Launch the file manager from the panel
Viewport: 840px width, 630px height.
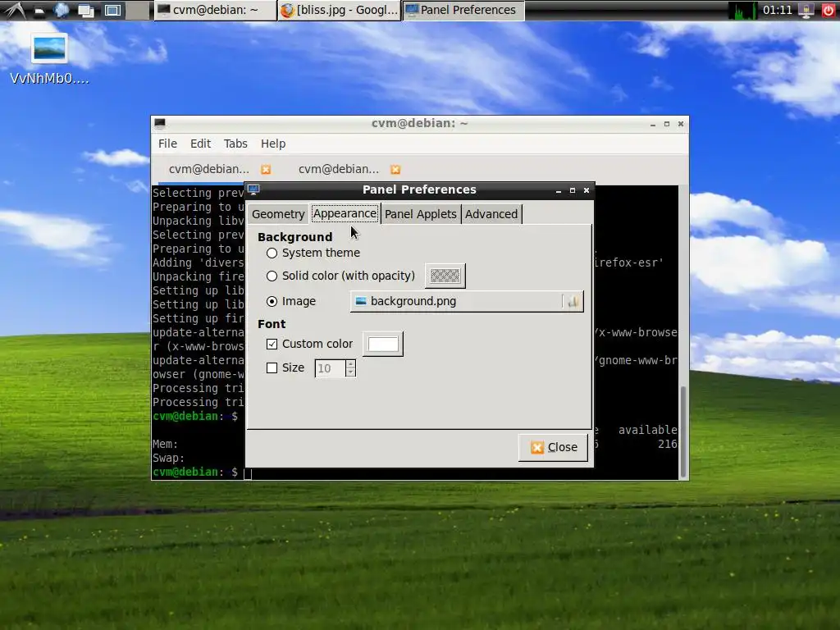(x=39, y=11)
